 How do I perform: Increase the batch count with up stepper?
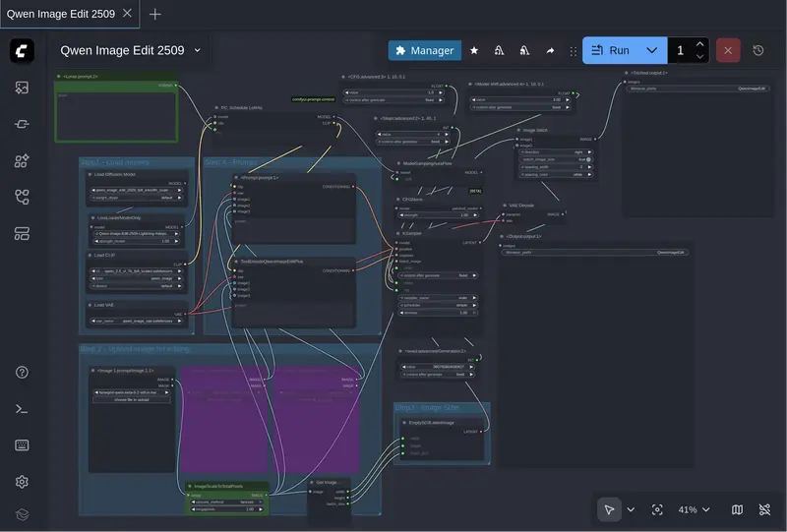(x=699, y=44)
